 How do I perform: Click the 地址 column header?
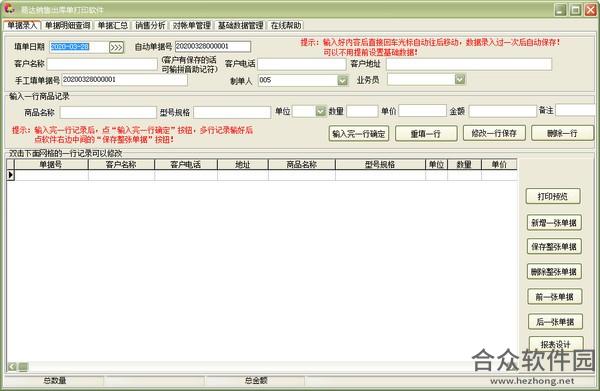point(243,165)
